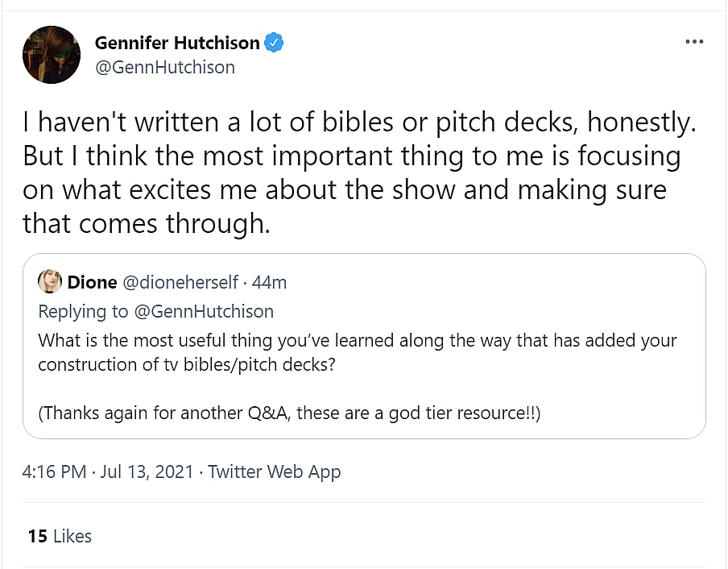Open Dione's display name in quoted tweet

coord(92,282)
